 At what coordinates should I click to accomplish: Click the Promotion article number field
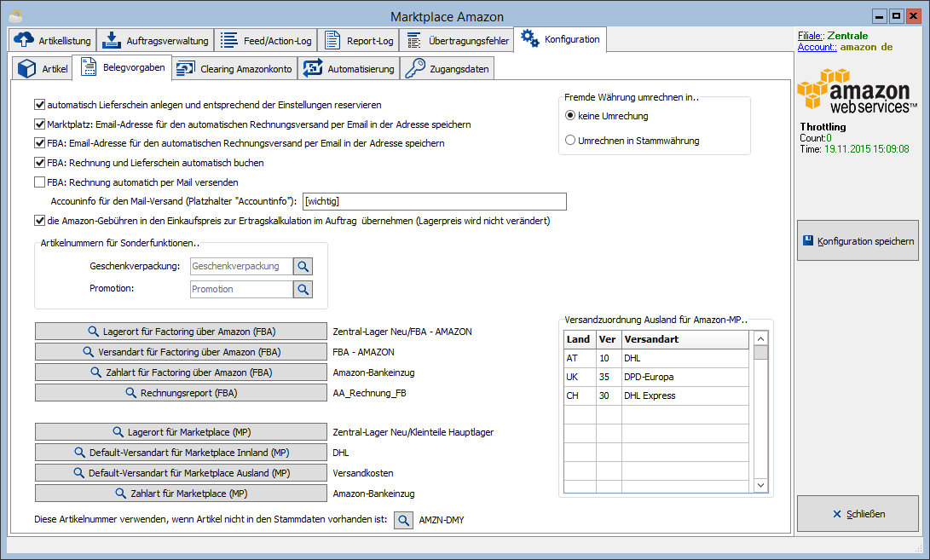tap(241, 289)
